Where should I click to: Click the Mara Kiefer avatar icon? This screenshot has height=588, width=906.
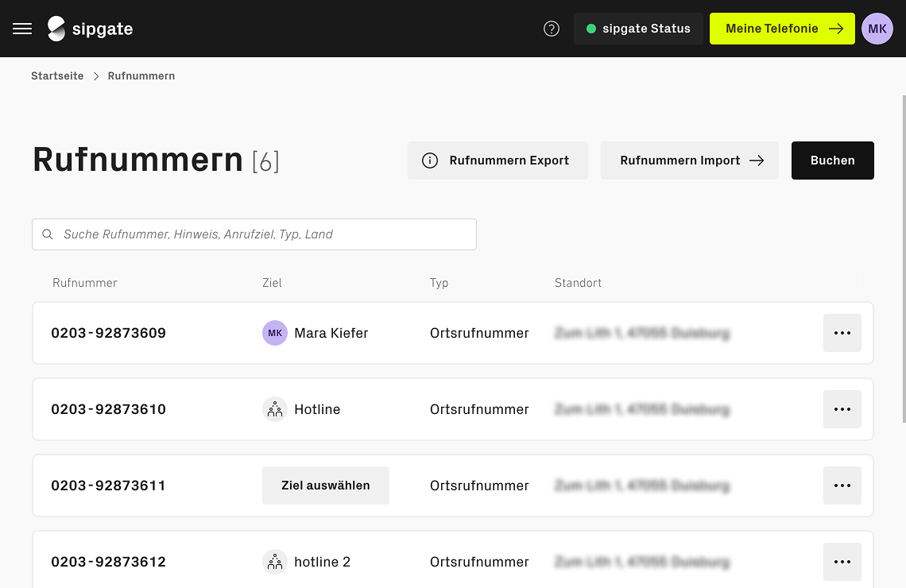coord(275,333)
